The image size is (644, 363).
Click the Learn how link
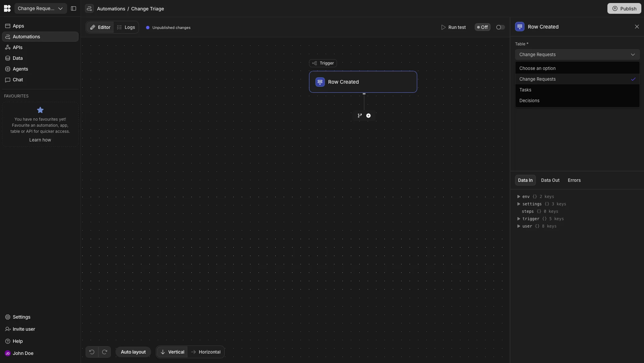40,140
